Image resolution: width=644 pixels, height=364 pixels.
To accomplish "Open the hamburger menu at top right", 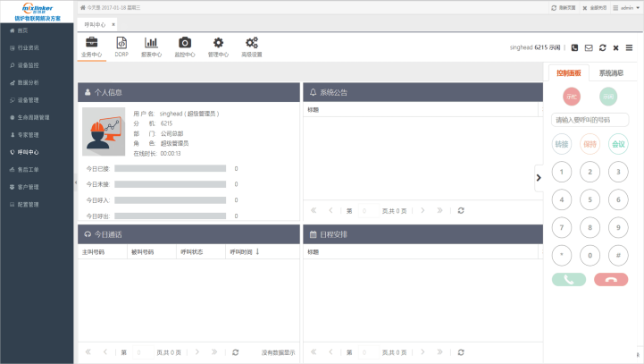I will pos(629,47).
